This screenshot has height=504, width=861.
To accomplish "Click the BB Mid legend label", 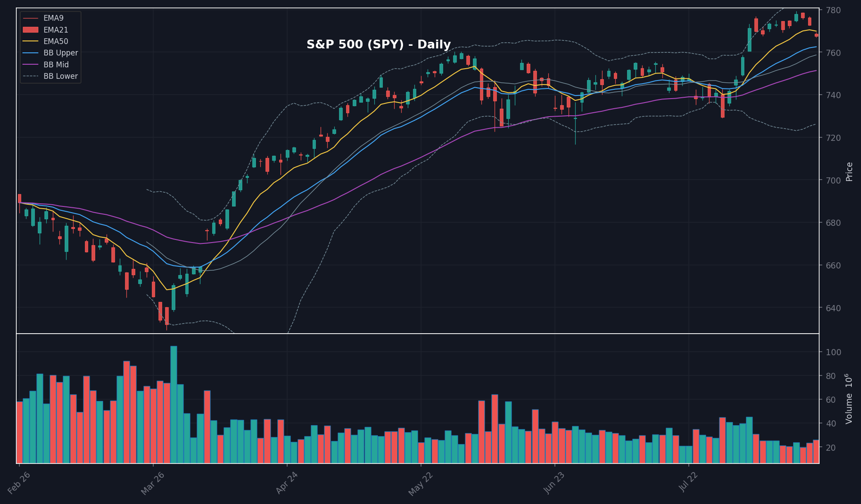I will tap(56, 65).
